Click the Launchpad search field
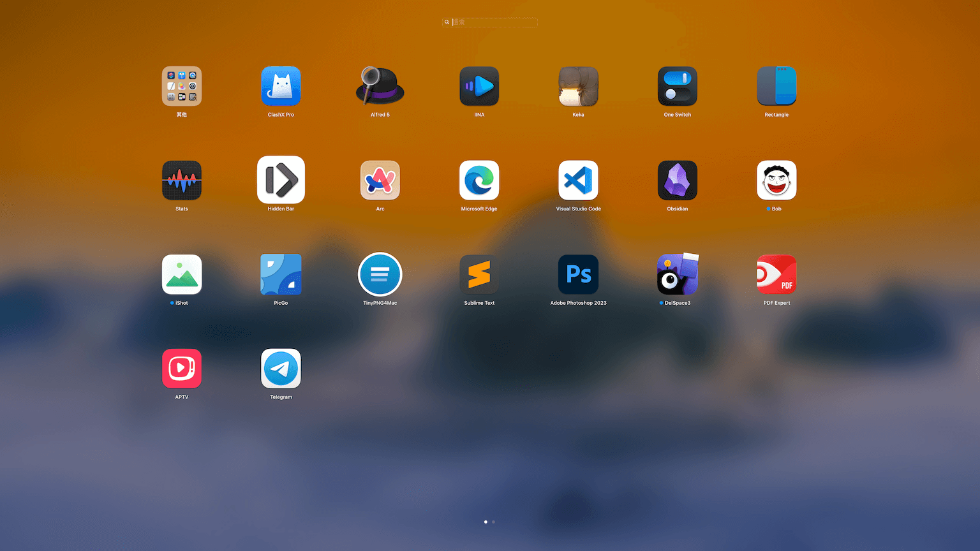This screenshot has height=551, width=980. pos(490,22)
